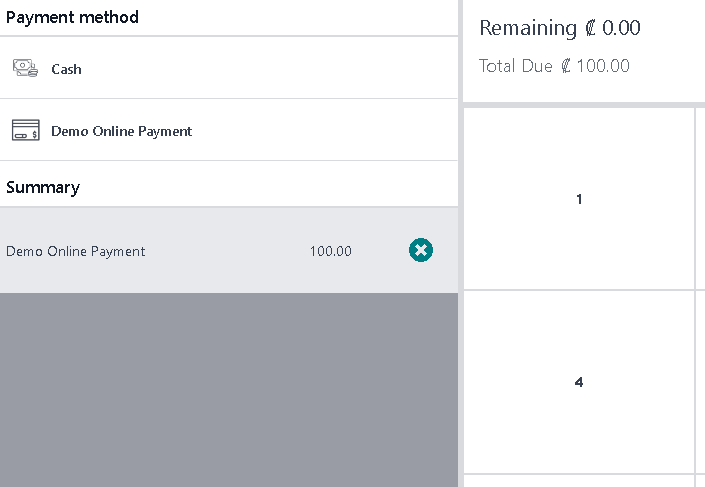The width and height of the screenshot is (705, 487).
Task: Click the 100.00 total due amount
Action: click(603, 66)
